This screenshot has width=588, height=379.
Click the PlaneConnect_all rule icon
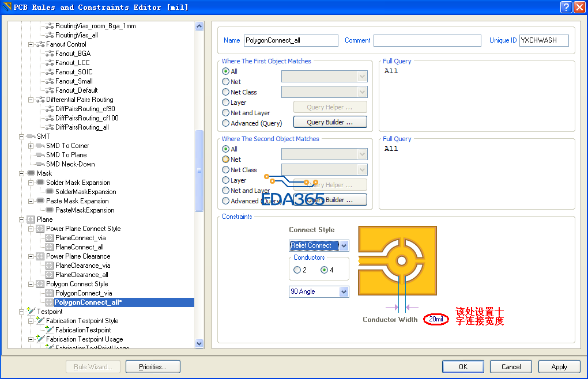(x=50, y=247)
